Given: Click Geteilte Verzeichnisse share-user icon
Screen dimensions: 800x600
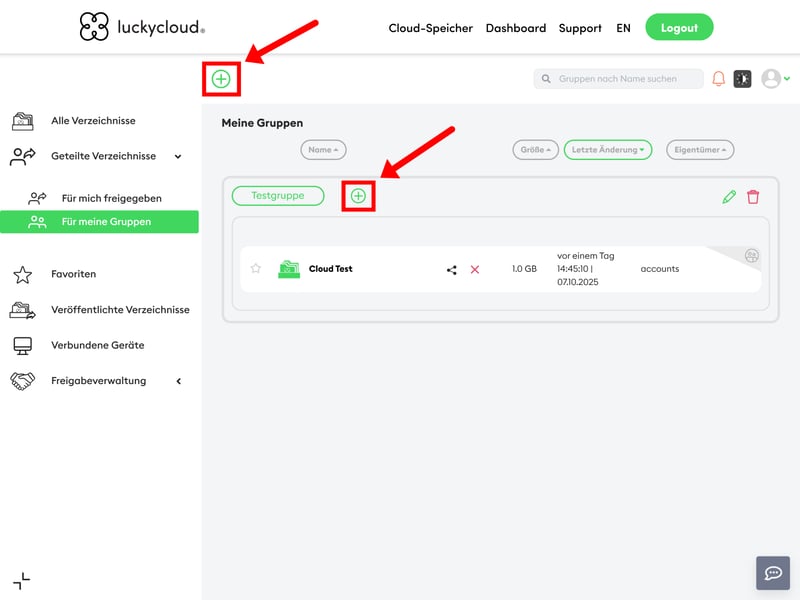Looking at the screenshot, I should 23,156.
